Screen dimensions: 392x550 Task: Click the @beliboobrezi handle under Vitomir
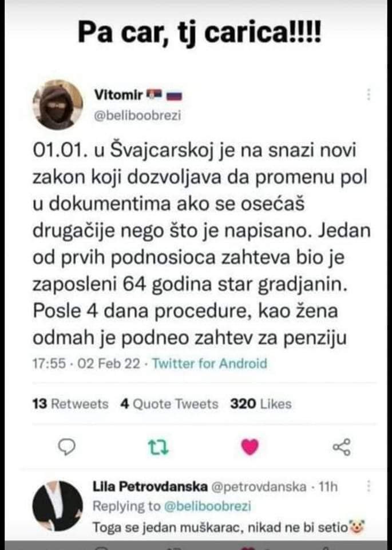(137, 115)
